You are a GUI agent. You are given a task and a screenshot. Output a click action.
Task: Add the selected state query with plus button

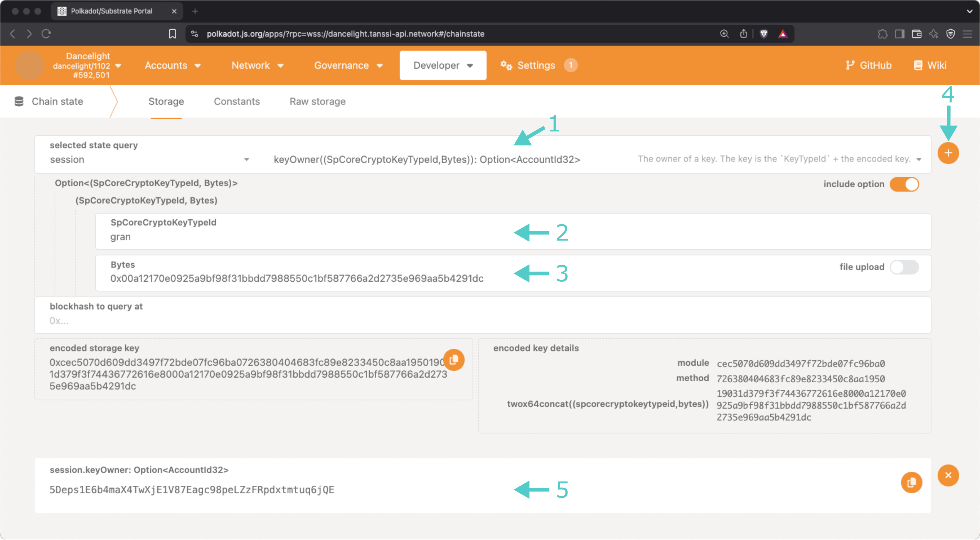coord(948,153)
